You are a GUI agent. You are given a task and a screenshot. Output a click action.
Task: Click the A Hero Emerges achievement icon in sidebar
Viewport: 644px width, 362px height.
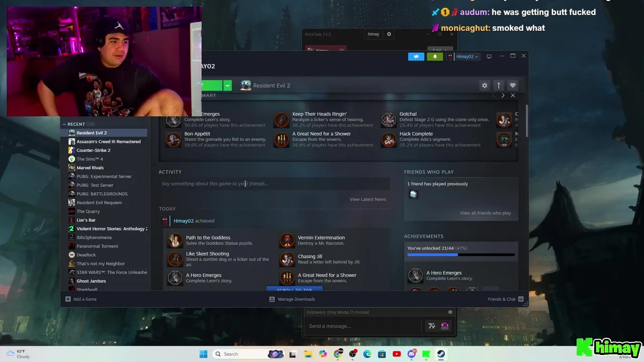pos(416,276)
